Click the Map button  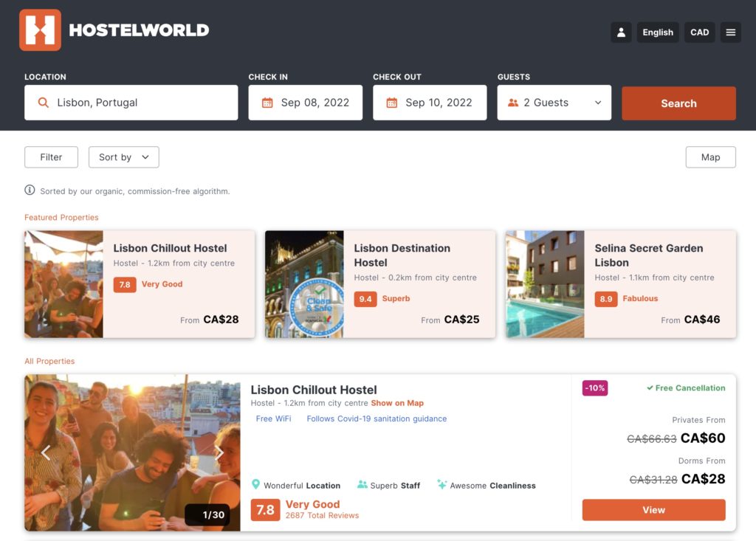point(710,156)
